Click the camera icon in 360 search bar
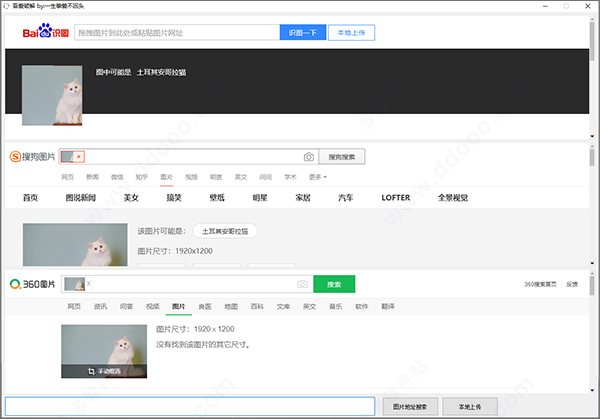Viewport: 600px width, 419px height. click(302, 285)
